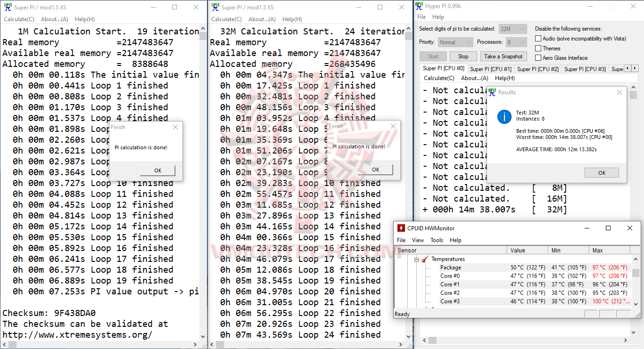
Task: Click OK in the 1M window Finish dialog
Action: tap(157, 170)
